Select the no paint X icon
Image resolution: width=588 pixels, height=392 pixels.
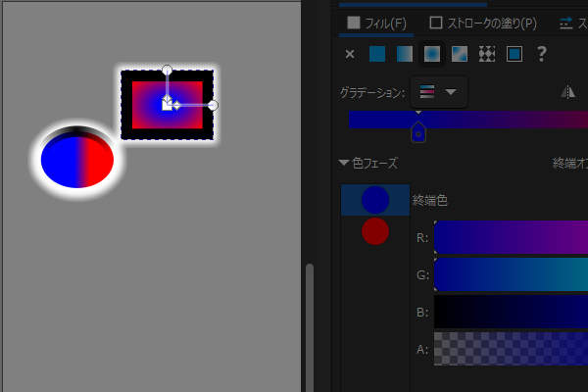coord(350,54)
